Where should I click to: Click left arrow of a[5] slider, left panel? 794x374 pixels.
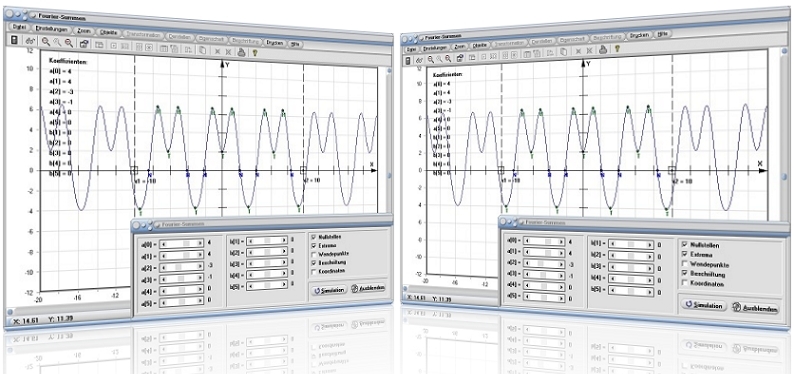coord(163,303)
